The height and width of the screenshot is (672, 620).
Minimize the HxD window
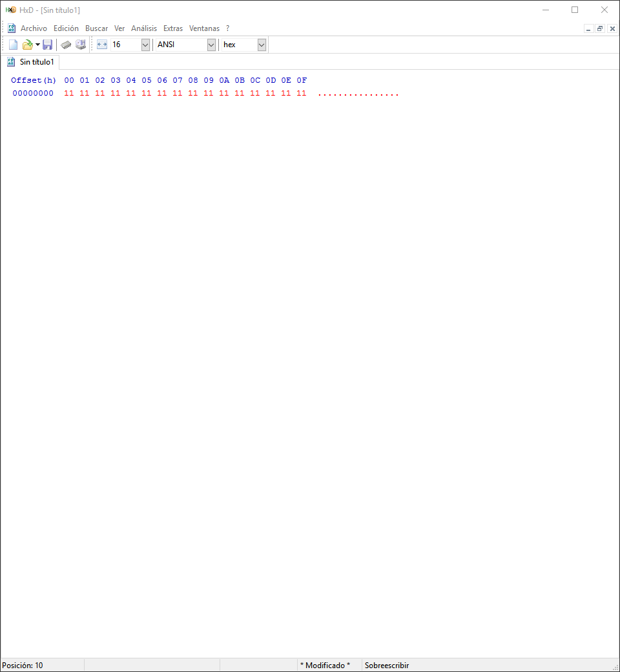(546, 10)
